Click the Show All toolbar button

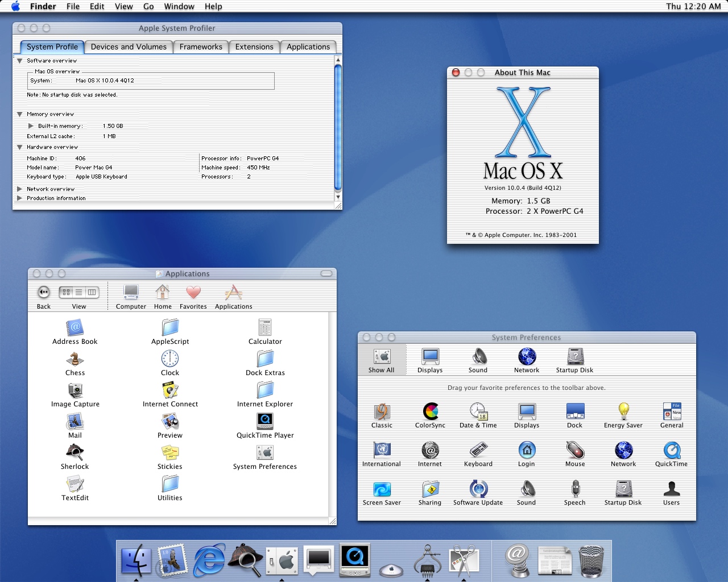click(382, 360)
